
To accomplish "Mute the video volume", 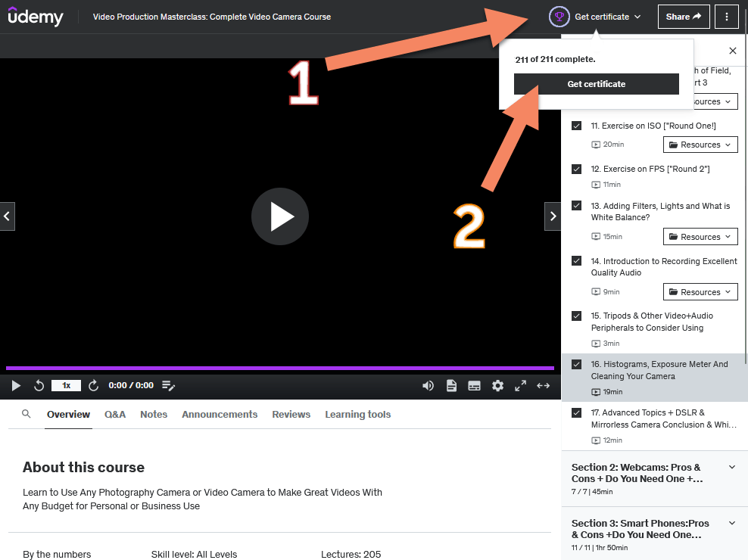I will pos(428,385).
